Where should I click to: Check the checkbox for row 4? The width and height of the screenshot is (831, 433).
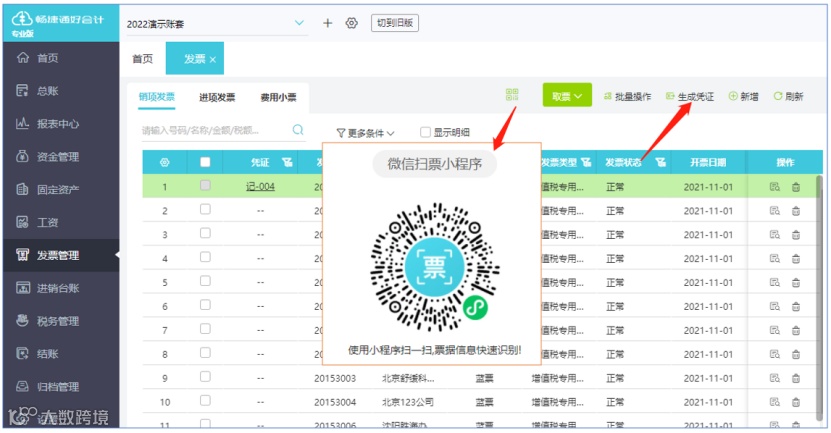pos(205,257)
